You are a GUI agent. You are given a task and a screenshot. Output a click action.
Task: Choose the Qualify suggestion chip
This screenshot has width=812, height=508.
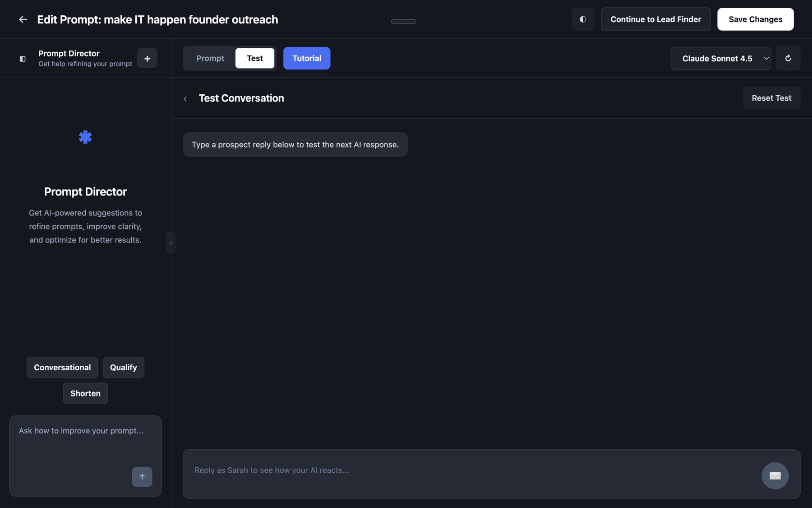pos(124,368)
